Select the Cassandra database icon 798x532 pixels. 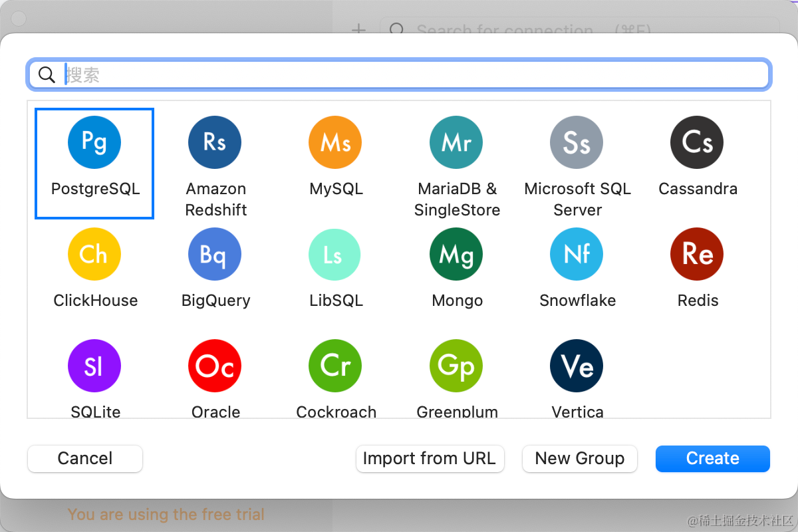(x=697, y=142)
